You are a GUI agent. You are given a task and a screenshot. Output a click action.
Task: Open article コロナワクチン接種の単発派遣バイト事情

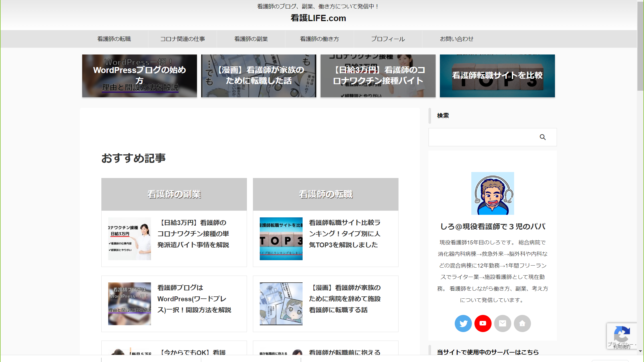tap(194, 234)
